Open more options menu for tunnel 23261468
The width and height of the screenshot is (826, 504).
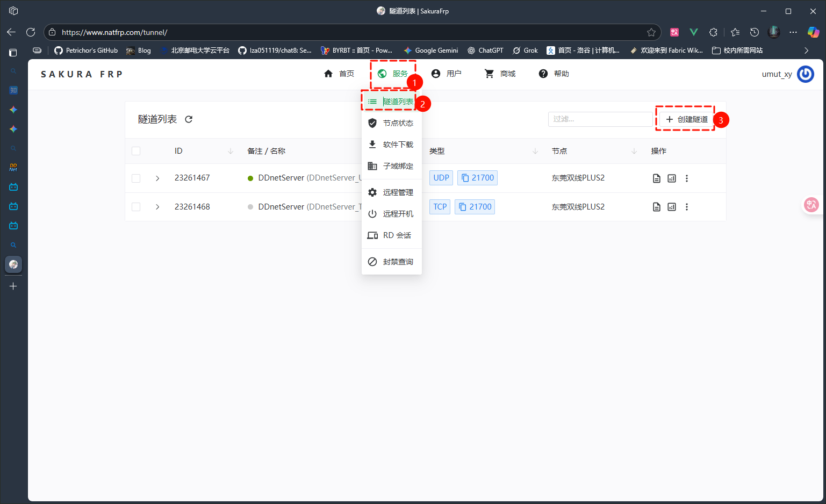click(687, 207)
